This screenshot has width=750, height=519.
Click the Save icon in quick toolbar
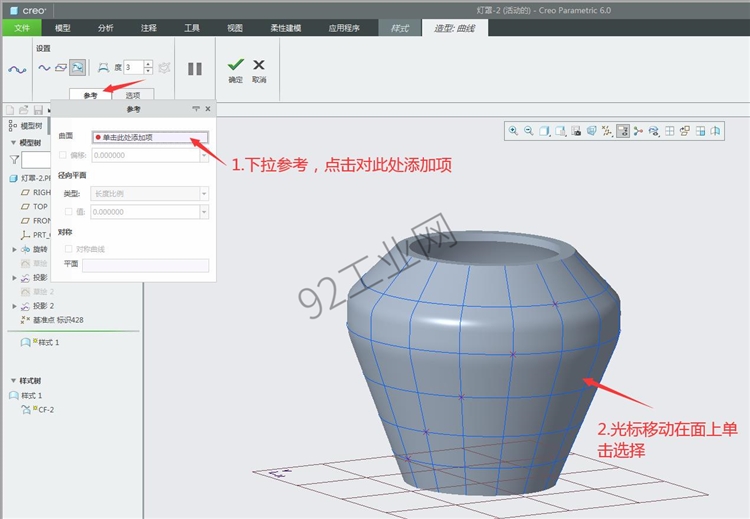pyautogui.click(x=38, y=110)
